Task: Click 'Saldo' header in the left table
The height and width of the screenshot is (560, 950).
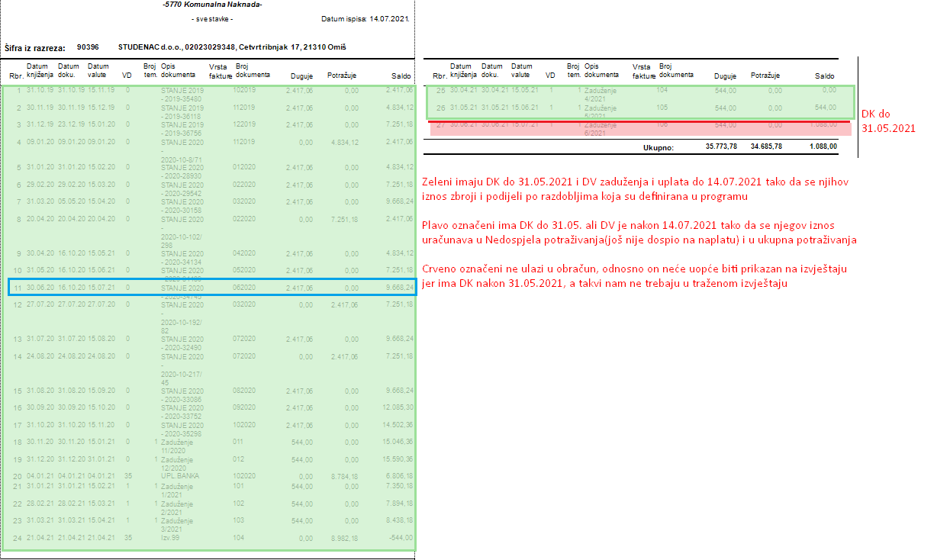Action: (401, 76)
